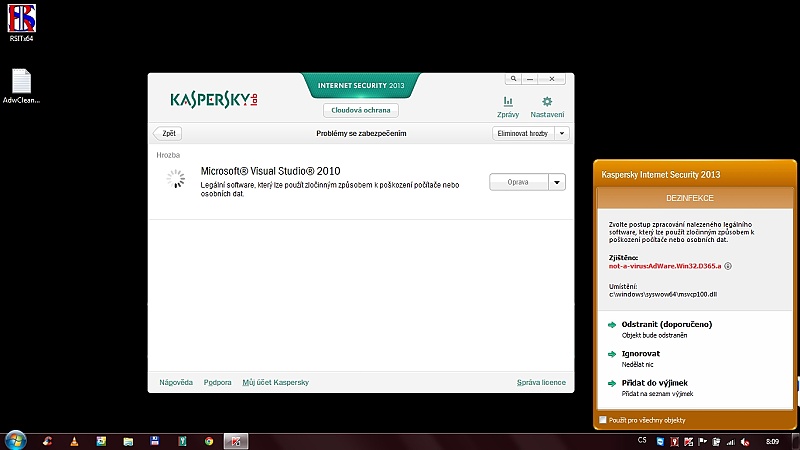This screenshot has height=450, width=800.
Task: Show info for detected AdWare.Win32.D365.a
Action: coord(728,266)
